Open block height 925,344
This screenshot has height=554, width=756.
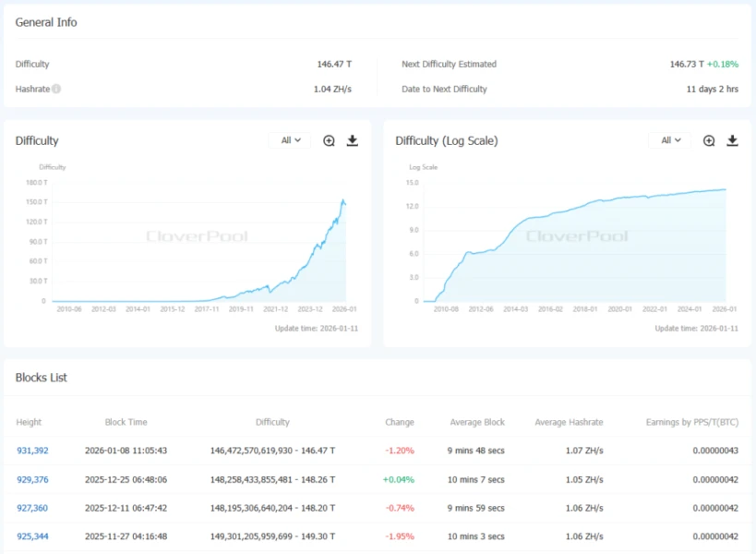pos(32,536)
